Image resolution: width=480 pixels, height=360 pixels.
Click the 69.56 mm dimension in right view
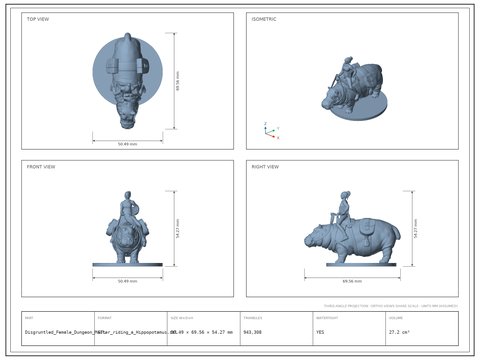coord(352,281)
